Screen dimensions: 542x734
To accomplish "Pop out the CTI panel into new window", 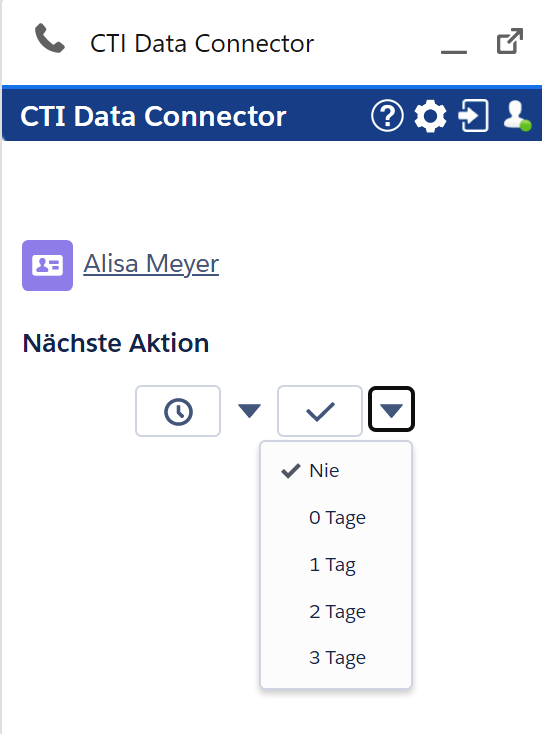I will click(x=509, y=41).
